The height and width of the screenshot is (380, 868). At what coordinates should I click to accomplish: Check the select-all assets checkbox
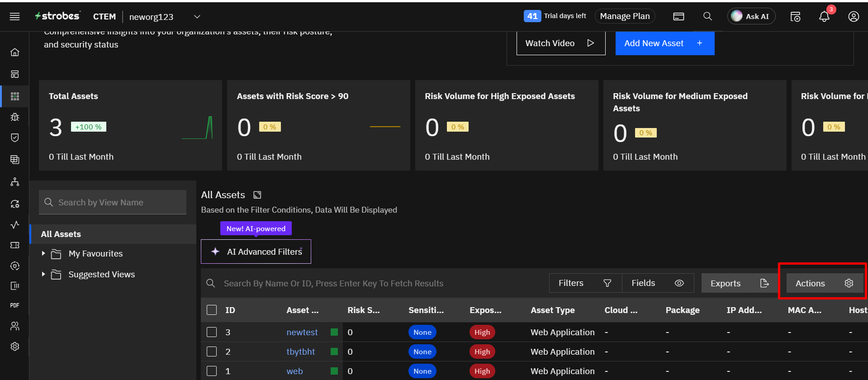212,310
